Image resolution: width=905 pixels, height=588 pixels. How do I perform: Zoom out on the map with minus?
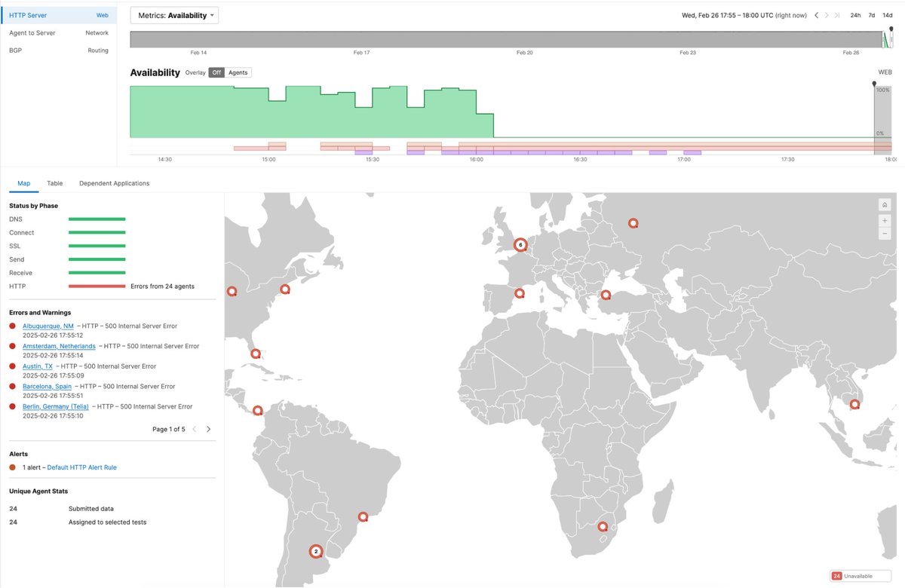[x=885, y=234]
